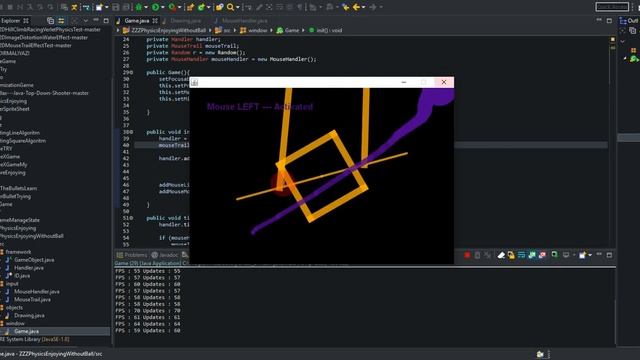Open the Package Explorer view menu chevron
Image resolution: width=640 pixels, height=360 pixels.
(86, 20)
